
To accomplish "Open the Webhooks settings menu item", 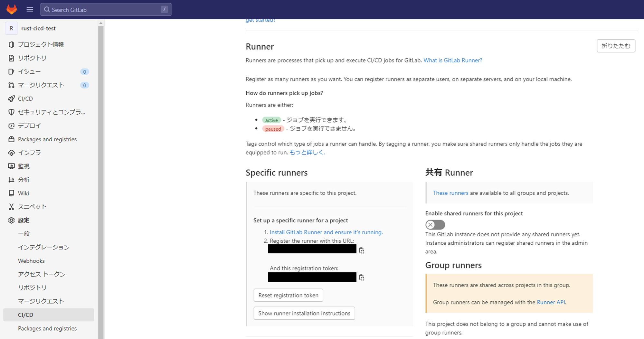I will point(31,260).
